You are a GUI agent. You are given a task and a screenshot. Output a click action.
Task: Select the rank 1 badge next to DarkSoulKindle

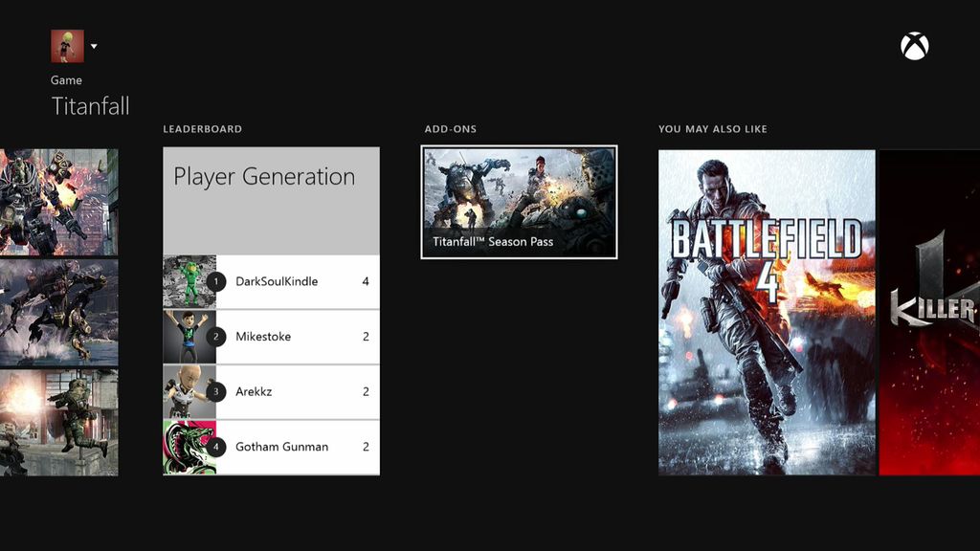click(217, 280)
